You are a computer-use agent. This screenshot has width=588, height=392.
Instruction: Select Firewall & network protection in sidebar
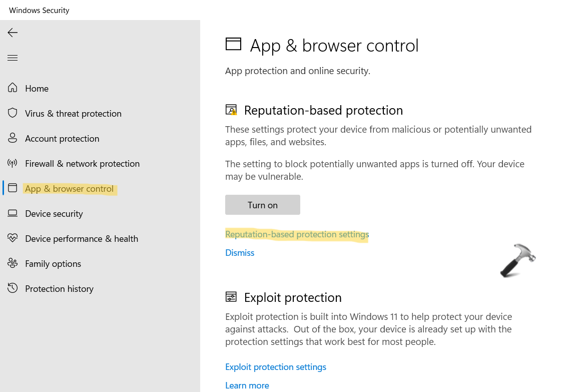[82, 164]
